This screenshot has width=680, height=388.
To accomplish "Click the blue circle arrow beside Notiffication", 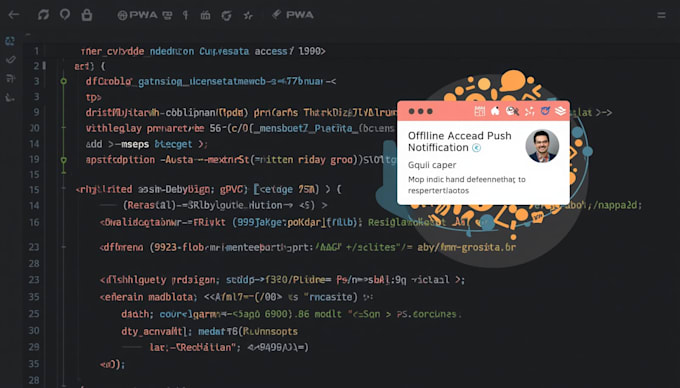I will pos(476,148).
